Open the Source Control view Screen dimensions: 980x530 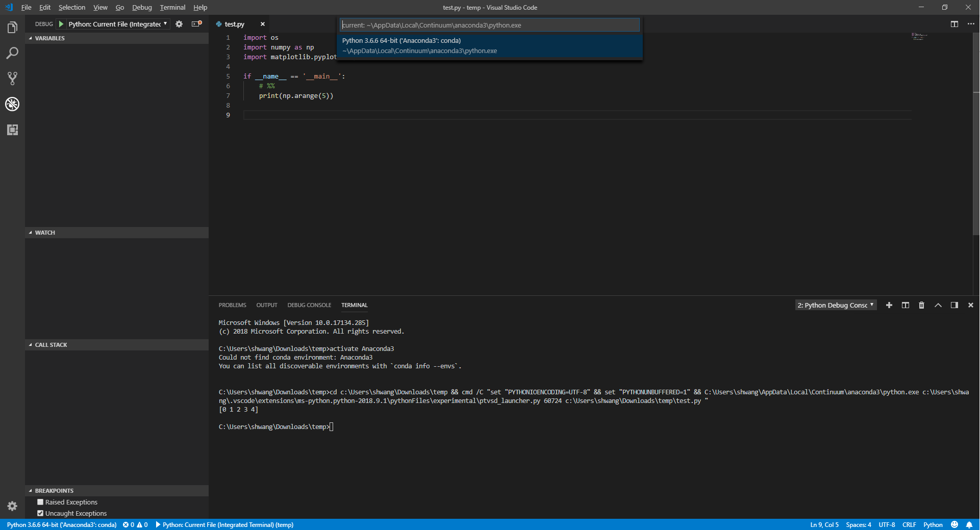[x=12, y=79]
